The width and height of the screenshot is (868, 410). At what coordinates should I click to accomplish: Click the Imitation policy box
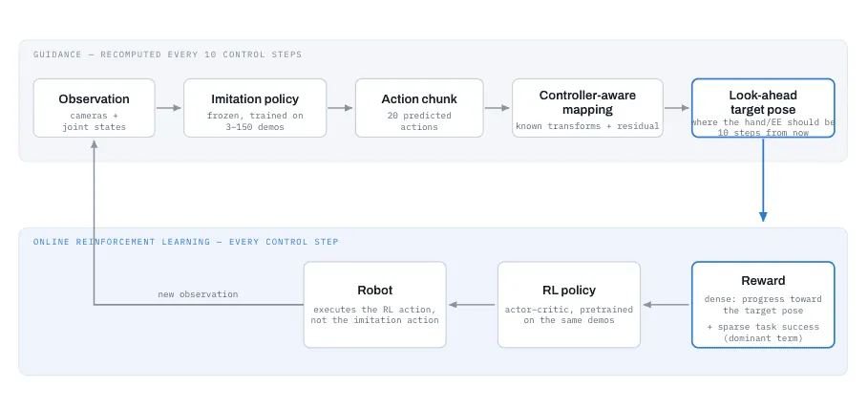click(255, 108)
